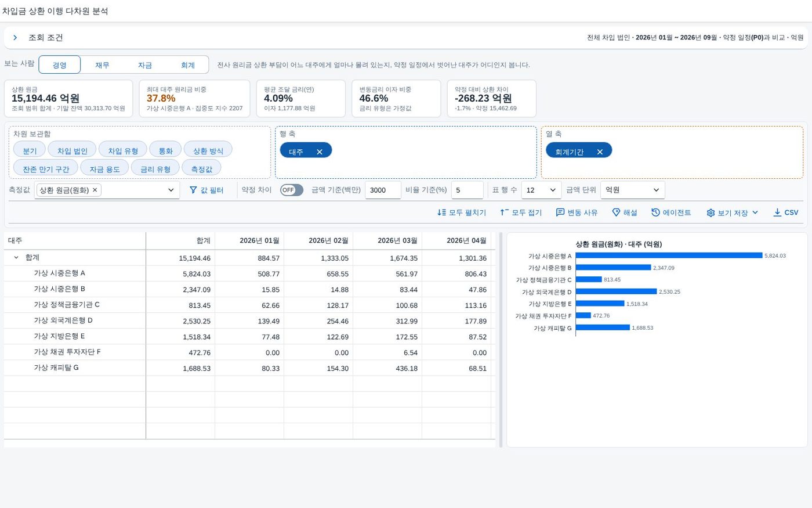The image size is (812, 508).
Task: Select the 차입 유형 dimension chip
Action: pyautogui.click(x=123, y=150)
